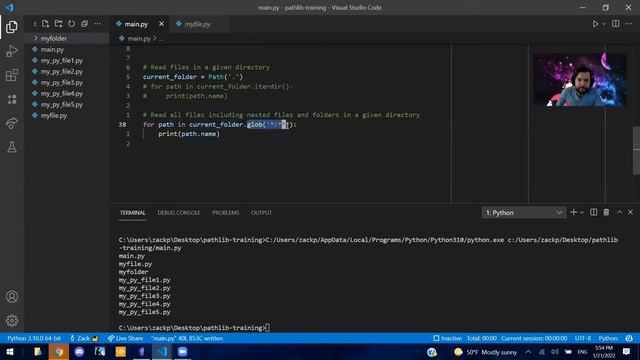The height and width of the screenshot is (360, 640).
Task: Select the PROBLEMS panel tab
Action: point(226,213)
